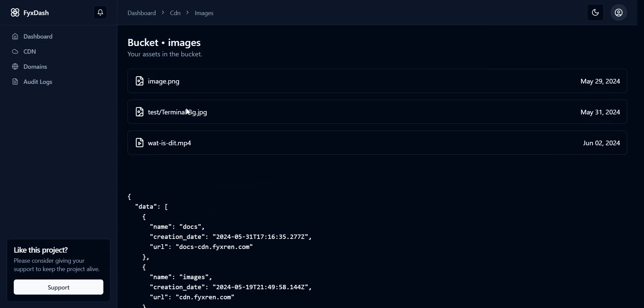Click the Domains globe icon in sidebar
The width and height of the screenshot is (644, 308).
(15, 67)
